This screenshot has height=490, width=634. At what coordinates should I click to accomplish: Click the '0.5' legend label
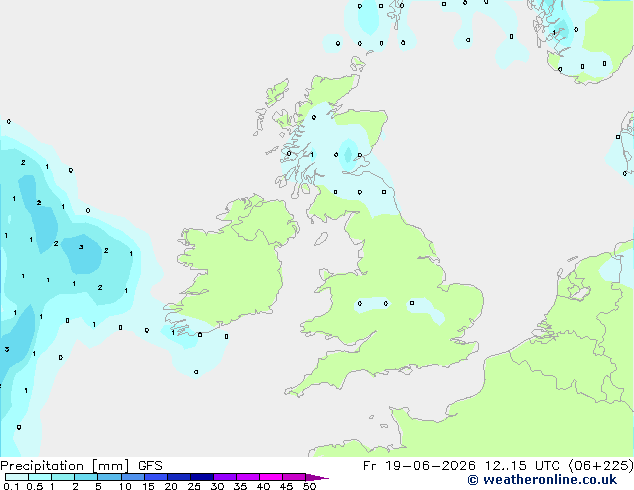tap(35, 486)
